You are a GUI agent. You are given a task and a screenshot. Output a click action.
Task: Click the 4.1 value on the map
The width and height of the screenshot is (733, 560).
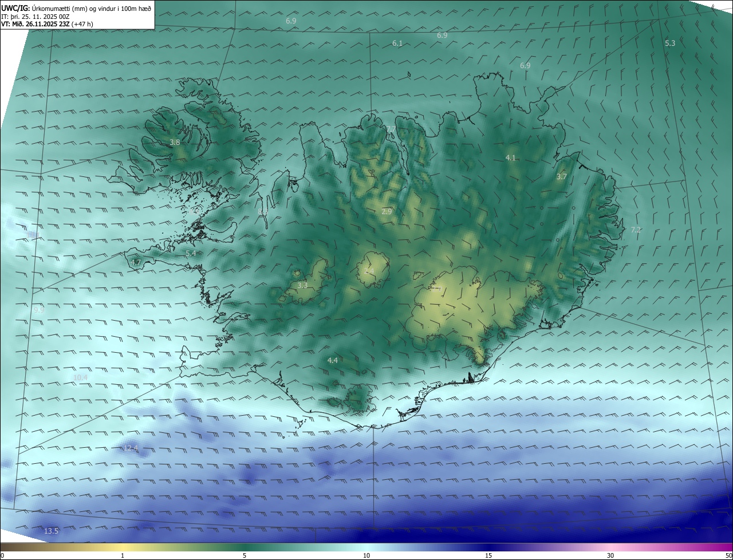[511, 158]
